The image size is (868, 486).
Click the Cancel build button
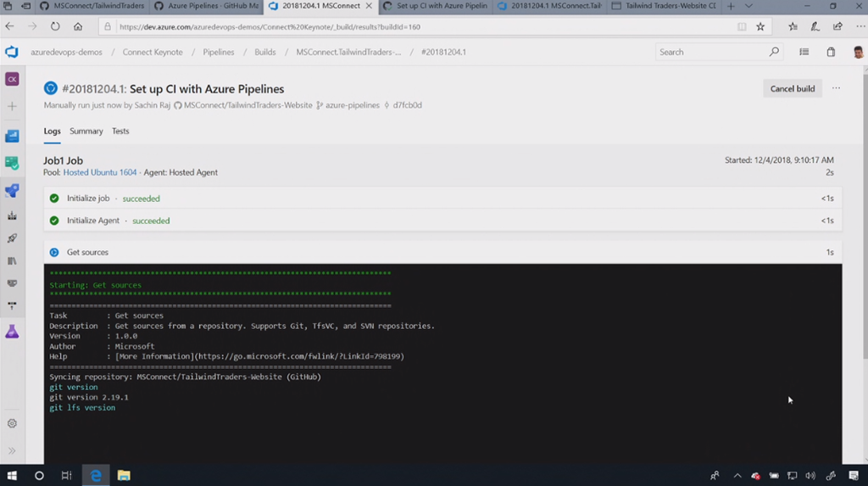(792, 88)
